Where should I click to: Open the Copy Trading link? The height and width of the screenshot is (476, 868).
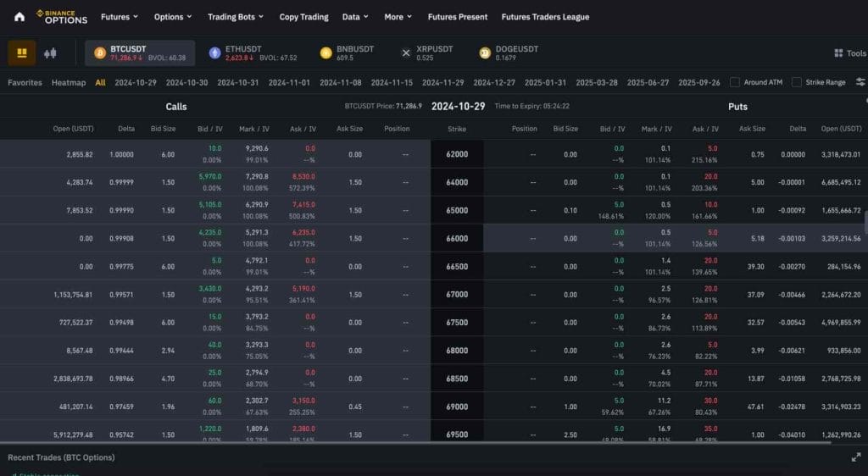[x=303, y=17]
